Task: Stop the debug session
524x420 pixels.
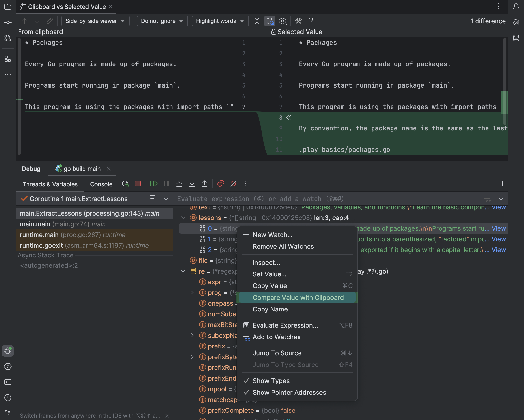Action: pos(138,183)
